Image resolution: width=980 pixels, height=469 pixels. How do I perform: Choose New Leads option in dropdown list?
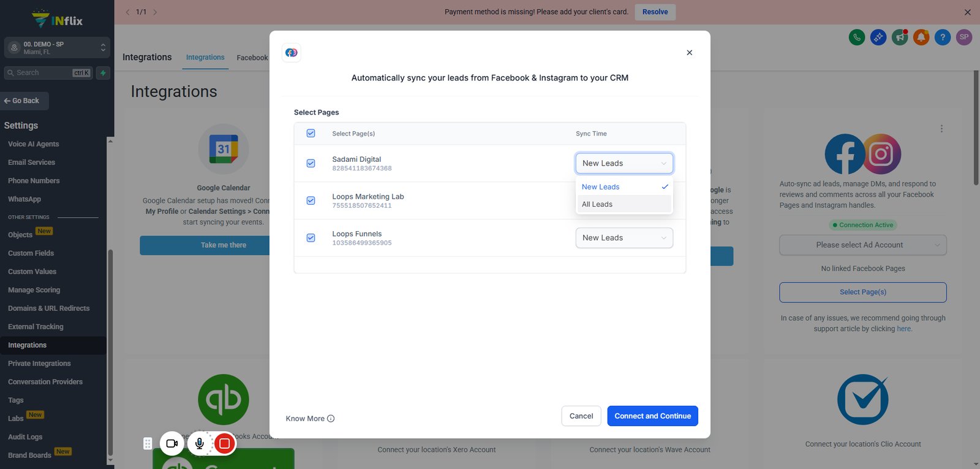624,187
